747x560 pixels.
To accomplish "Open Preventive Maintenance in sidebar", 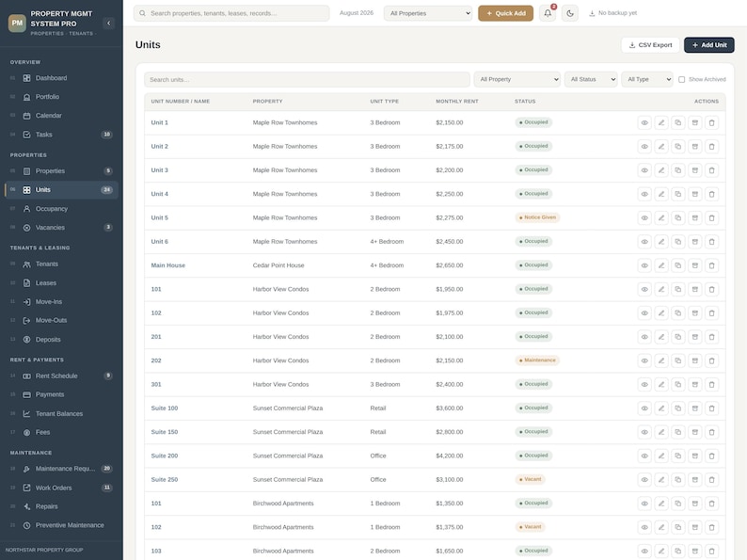I will (61, 525).
